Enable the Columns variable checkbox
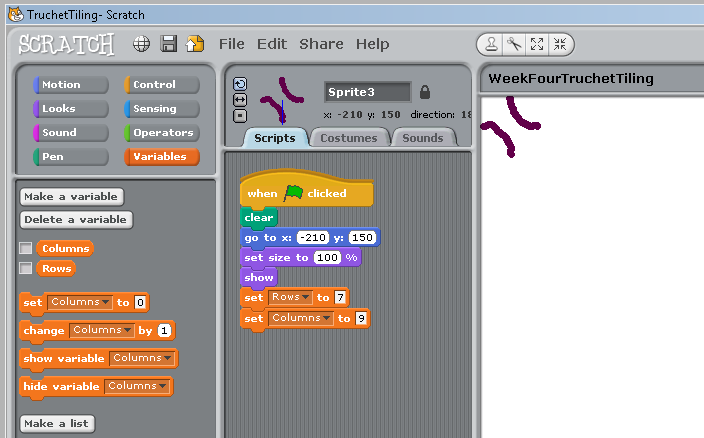Viewport: 704px width, 438px height. coord(25,248)
